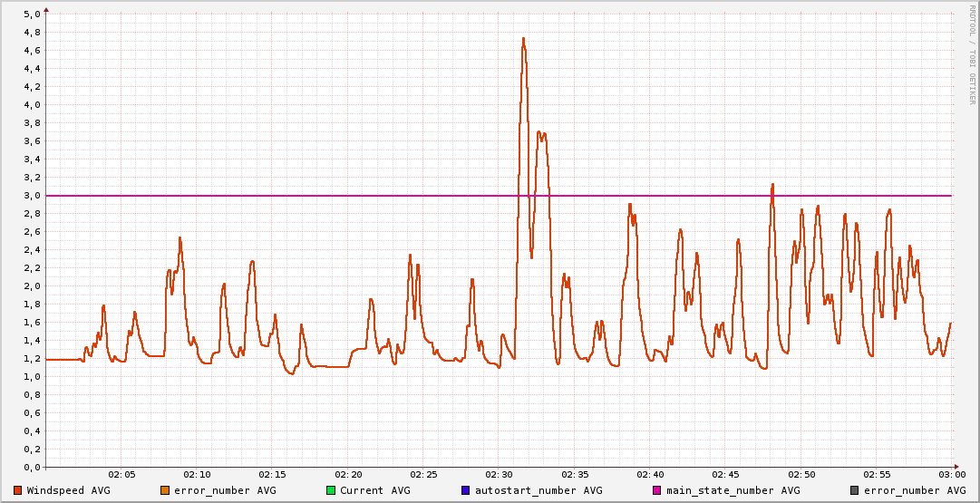
Task: Select the Current AVG legend text
Action: 374,490
